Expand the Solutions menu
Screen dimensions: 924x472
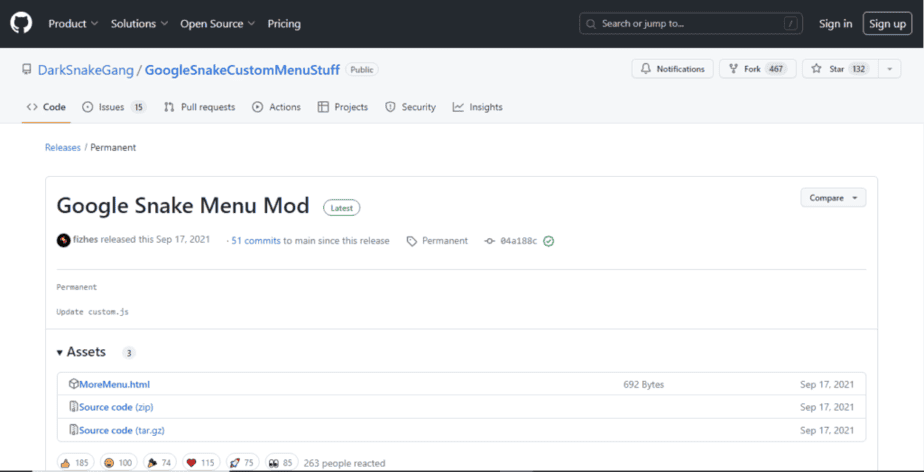(139, 23)
